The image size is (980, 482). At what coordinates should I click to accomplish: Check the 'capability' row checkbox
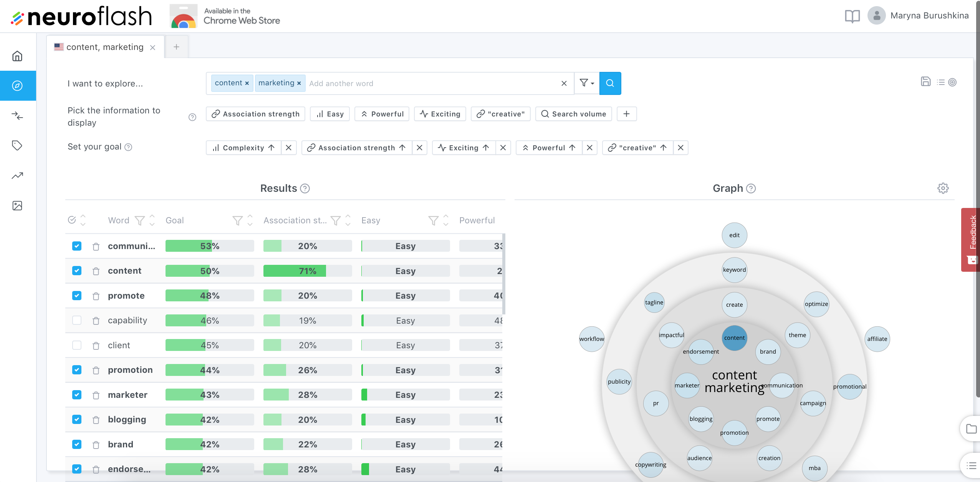[x=77, y=320]
